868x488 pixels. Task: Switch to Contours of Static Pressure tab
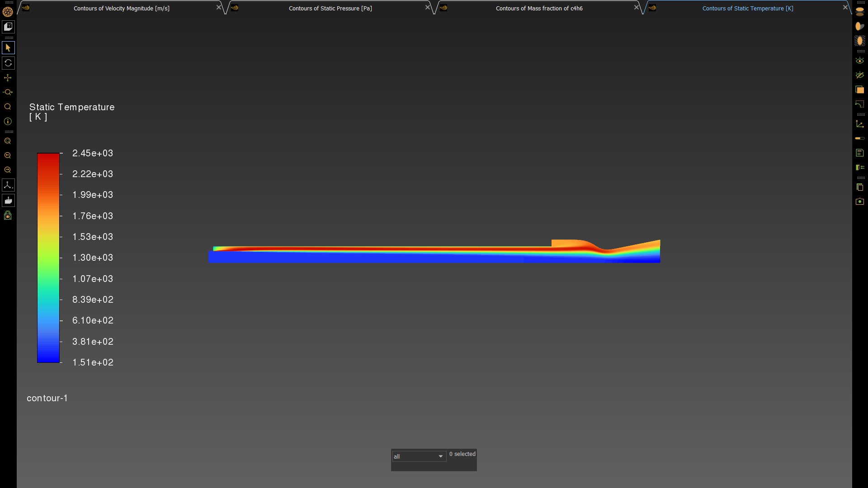(330, 8)
